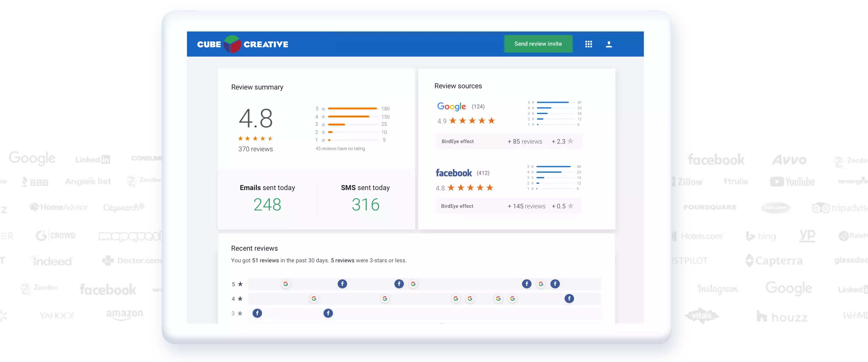
Task: Click BirdEye effect label under Google
Action: click(458, 141)
